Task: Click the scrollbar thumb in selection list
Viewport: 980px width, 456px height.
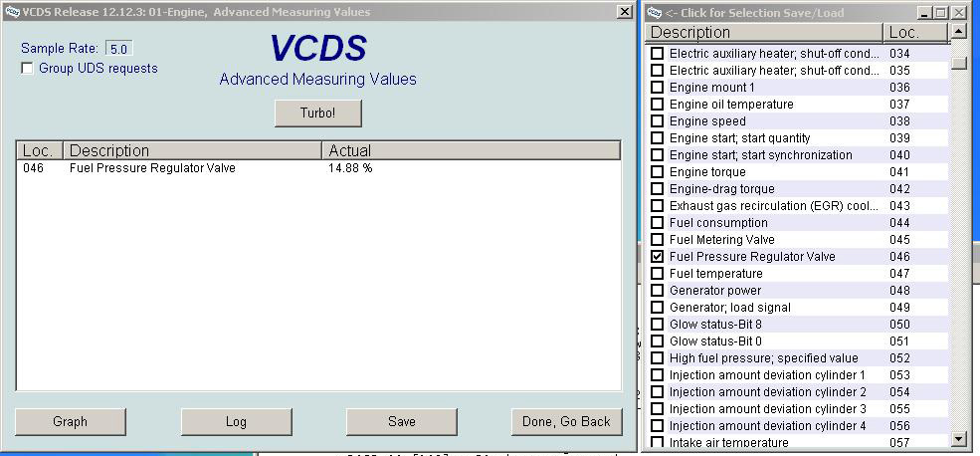Action: pyautogui.click(x=958, y=63)
